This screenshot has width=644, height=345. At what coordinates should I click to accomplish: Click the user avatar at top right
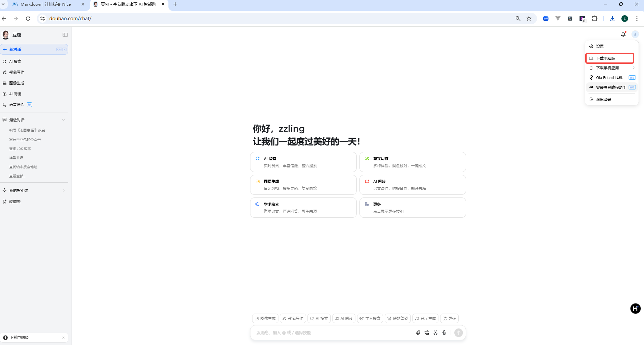point(635,34)
